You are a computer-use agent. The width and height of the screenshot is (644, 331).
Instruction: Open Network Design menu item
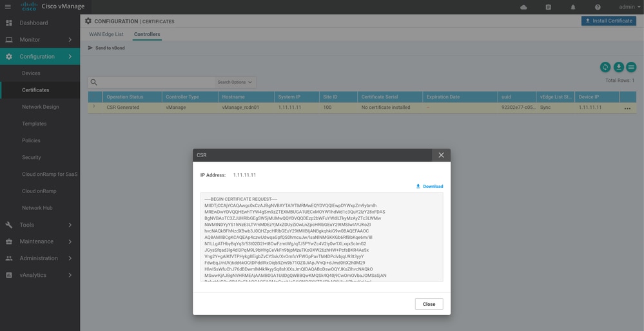coord(40,107)
